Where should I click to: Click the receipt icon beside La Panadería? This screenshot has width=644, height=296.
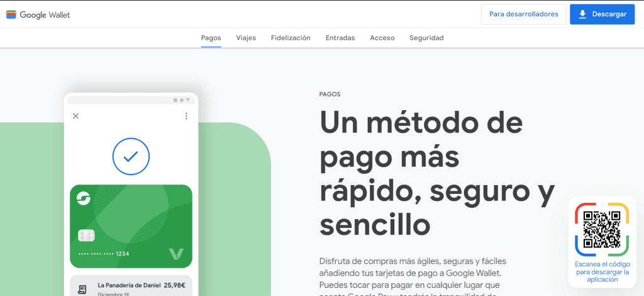click(x=82, y=289)
